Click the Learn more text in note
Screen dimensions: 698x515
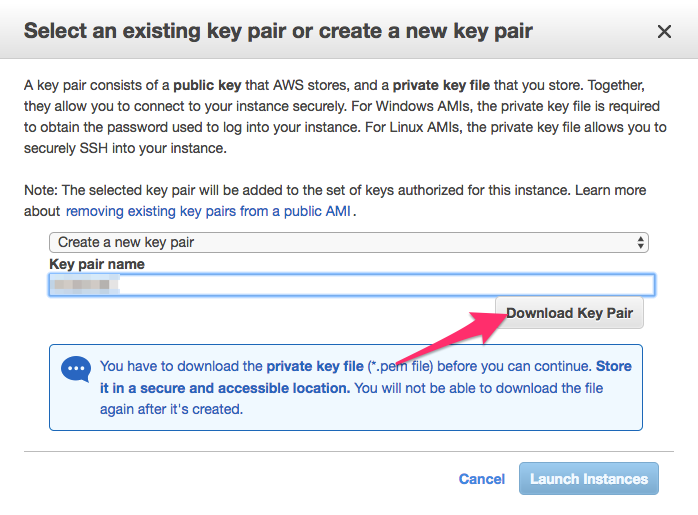pyautogui.click(x=610, y=190)
